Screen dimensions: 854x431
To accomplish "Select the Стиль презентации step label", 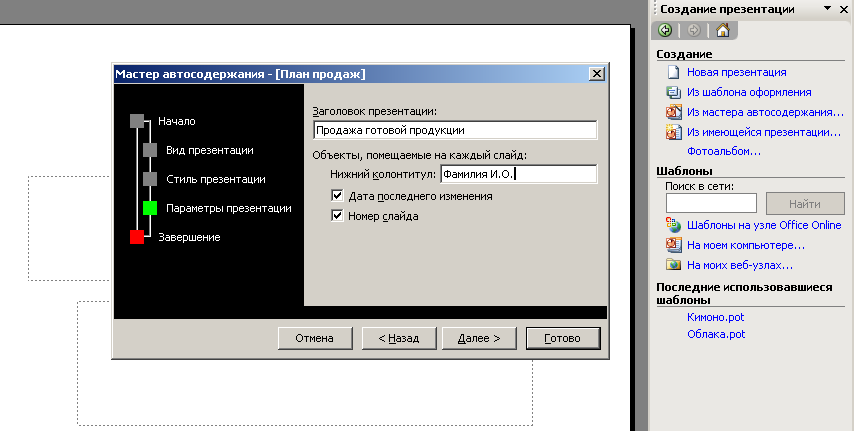I will pos(216,179).
